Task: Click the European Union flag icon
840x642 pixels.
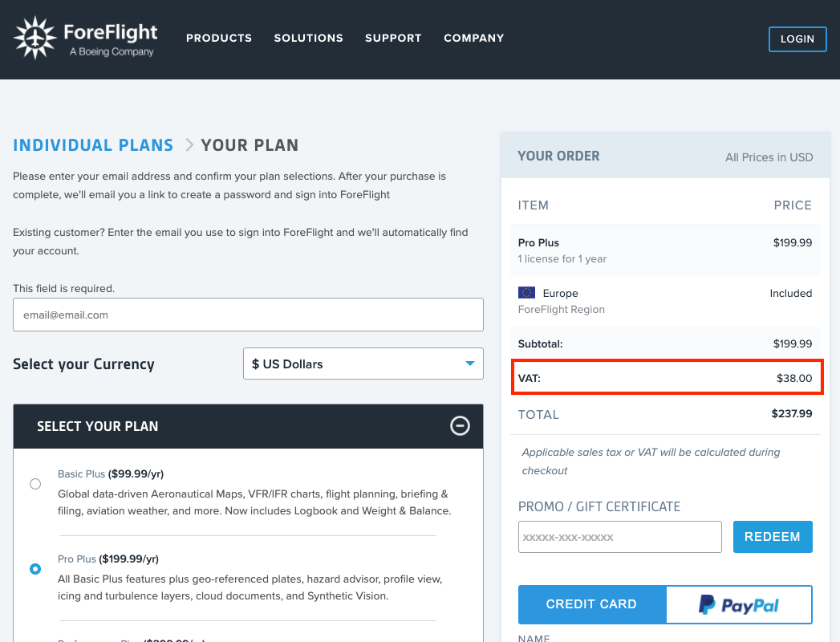Action: point(526,293)
